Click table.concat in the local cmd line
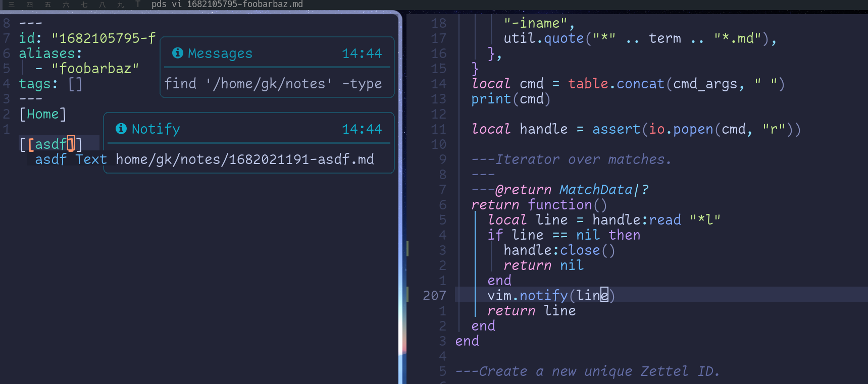868x384 pixels. coord(617,84)
